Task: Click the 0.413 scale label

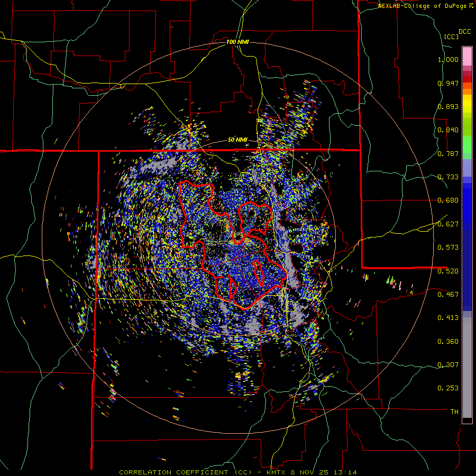Action: point(448,318)
